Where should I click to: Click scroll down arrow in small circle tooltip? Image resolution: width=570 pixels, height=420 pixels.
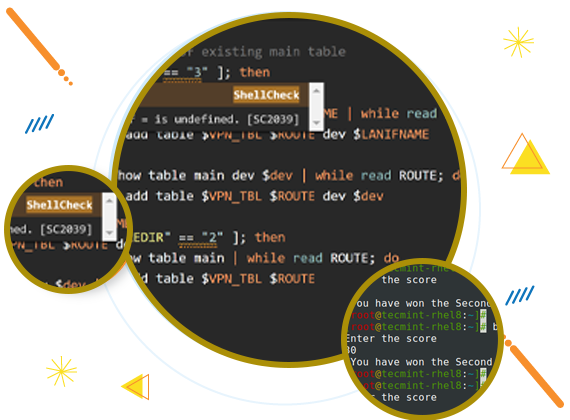(109, 232)
